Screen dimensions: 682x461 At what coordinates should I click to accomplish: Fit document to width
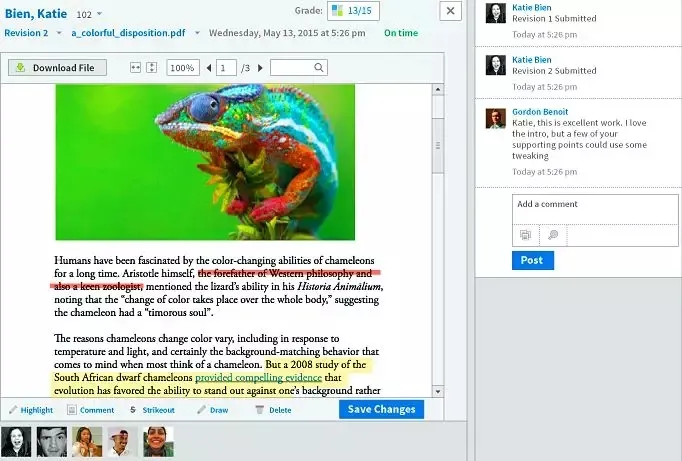tap(136, 68)
